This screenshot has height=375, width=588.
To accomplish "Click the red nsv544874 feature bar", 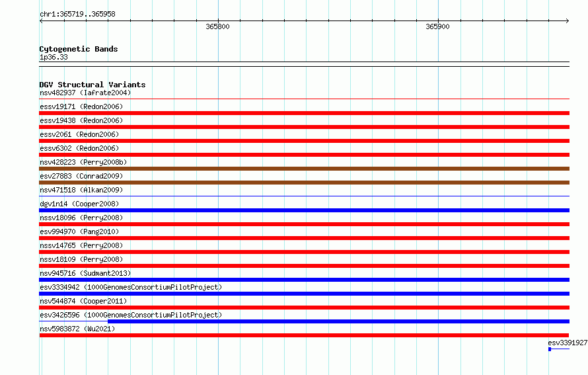I will pyautogui.click(x=304, y=308).
